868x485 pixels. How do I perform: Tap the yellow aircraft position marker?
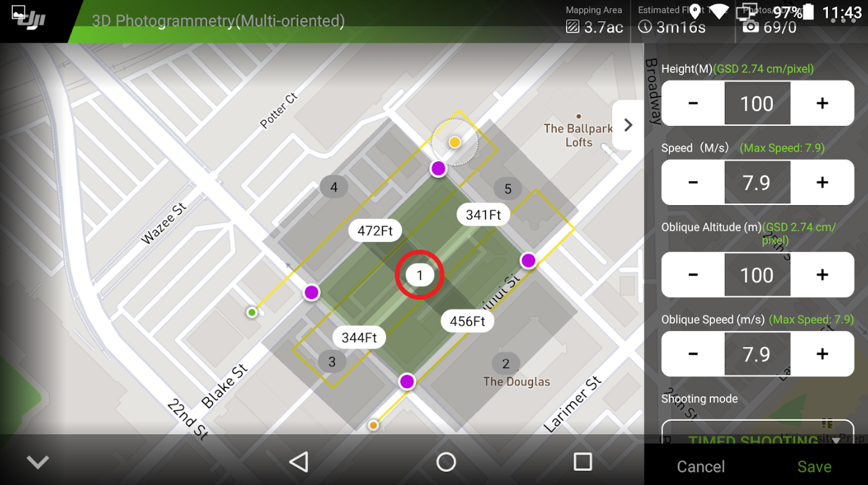[x=455, y=143]
